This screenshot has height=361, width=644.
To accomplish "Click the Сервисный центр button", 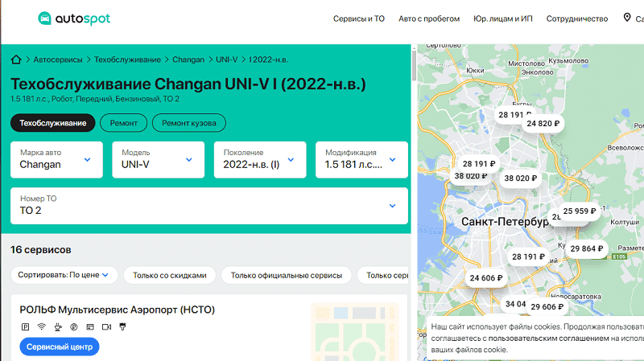I will (x=60, y=347).
